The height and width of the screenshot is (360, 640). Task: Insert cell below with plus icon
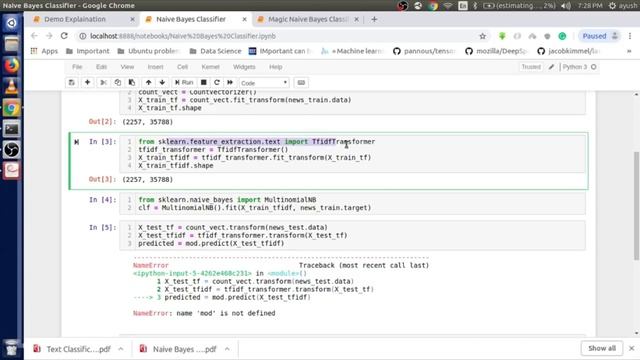pyautogui.click(x=87, y=82)
